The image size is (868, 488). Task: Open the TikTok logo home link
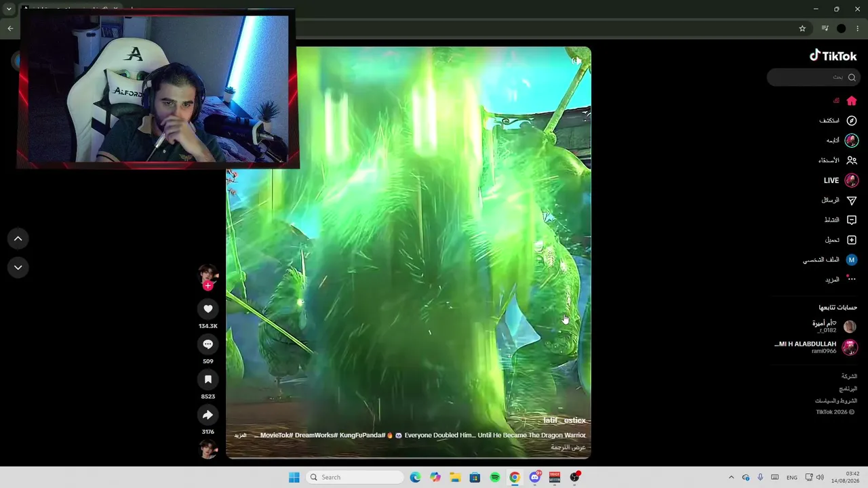[833, 56]
